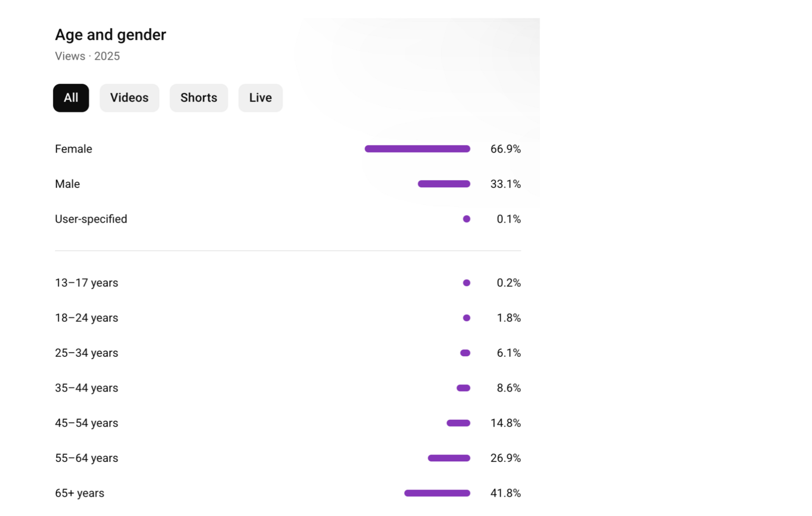Image resolution: width=812 pixels, height=516 pixels.
Task: Open the Live filter tab
Action: point(261,98)
